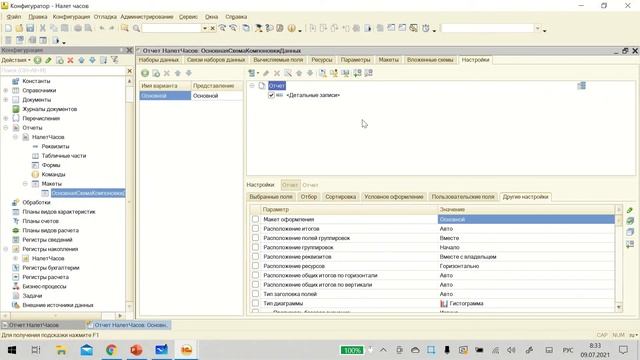The height and width of the screenshot is (360, 640).
Task: Click the toolbar search input field
Action: tap(171, 28)
